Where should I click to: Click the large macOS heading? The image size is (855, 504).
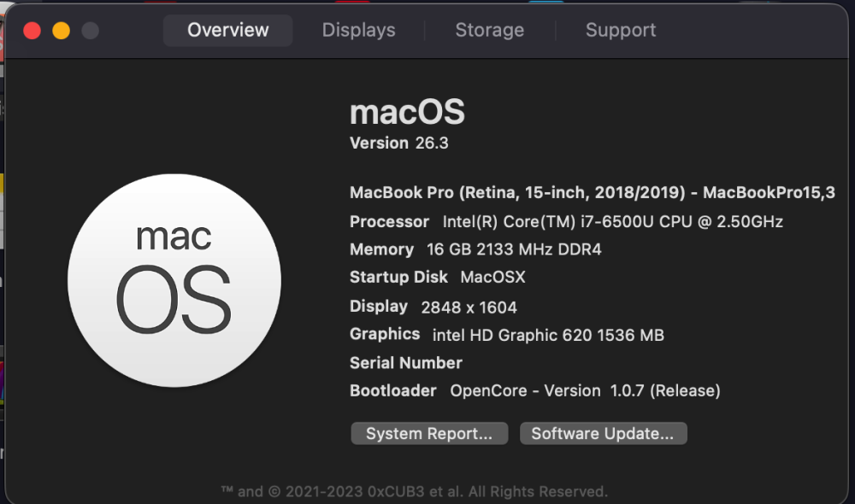coord(407,112)
